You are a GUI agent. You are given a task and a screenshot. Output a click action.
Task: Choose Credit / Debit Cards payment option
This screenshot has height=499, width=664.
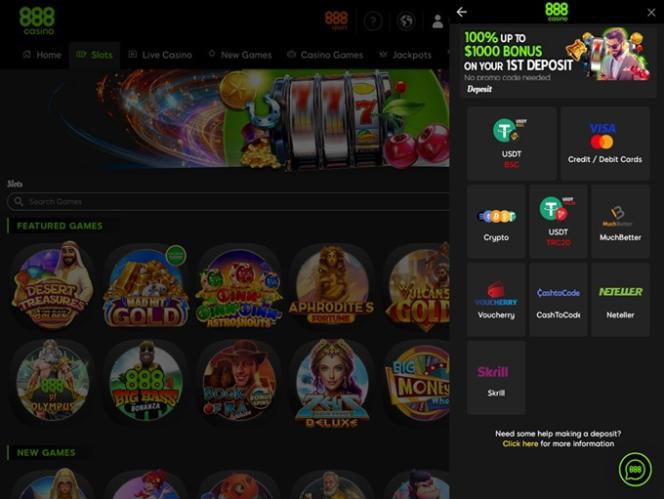605,144
